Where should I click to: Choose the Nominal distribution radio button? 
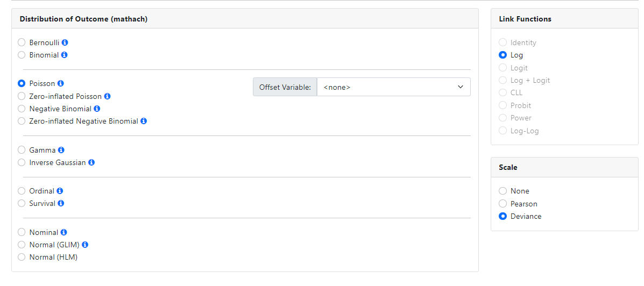coord(22,232)
